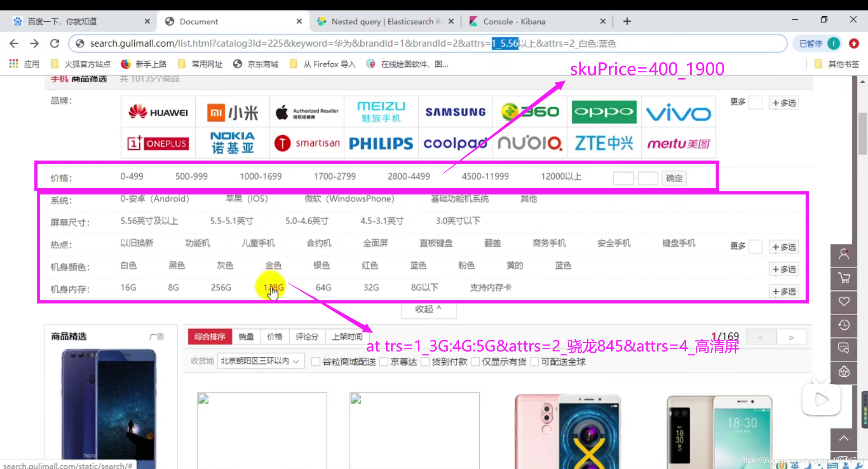Sort results by 价格
This screenshot has height=469, width=868.
[275, 337]
